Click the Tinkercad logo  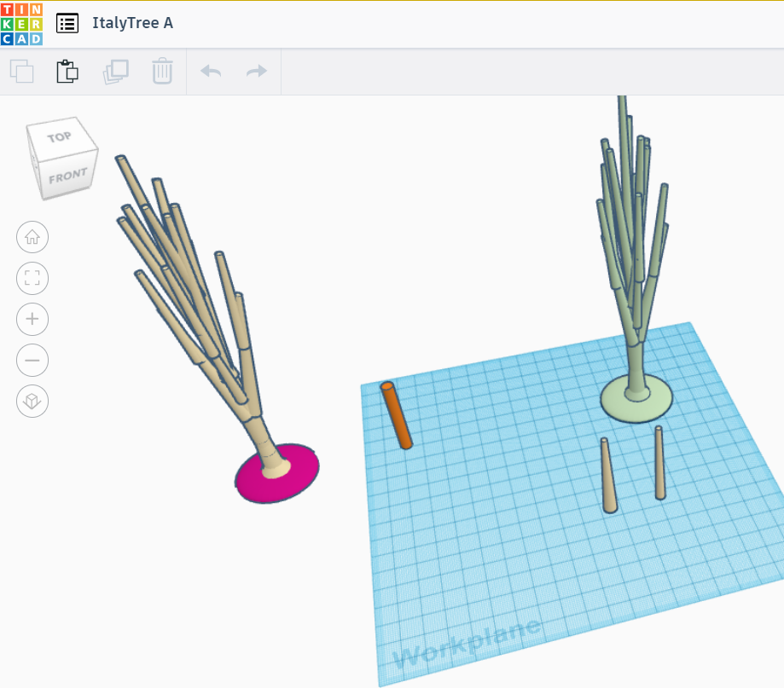[x=21, y=23]
